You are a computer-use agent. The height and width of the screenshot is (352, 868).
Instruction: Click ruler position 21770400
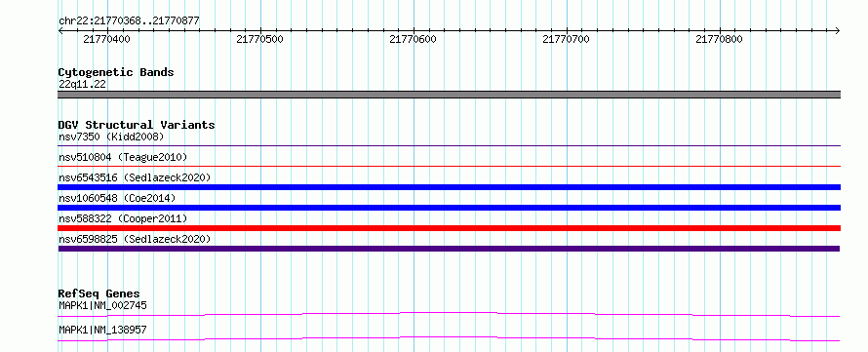coord(107,39)
